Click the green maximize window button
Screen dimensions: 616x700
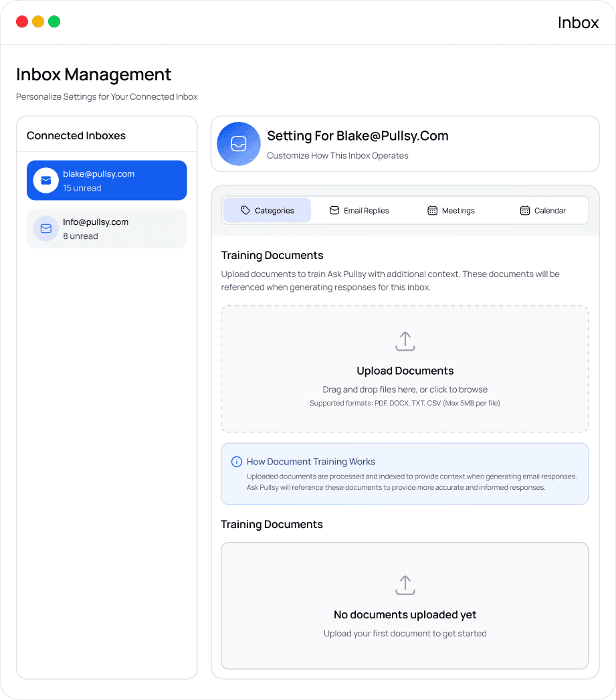pos(54,21)
